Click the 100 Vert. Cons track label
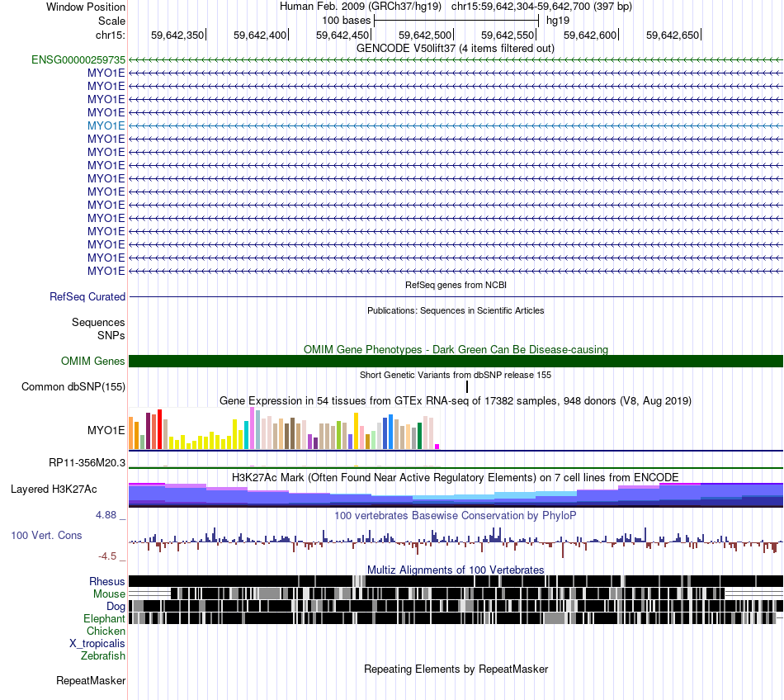 [46, 536]
